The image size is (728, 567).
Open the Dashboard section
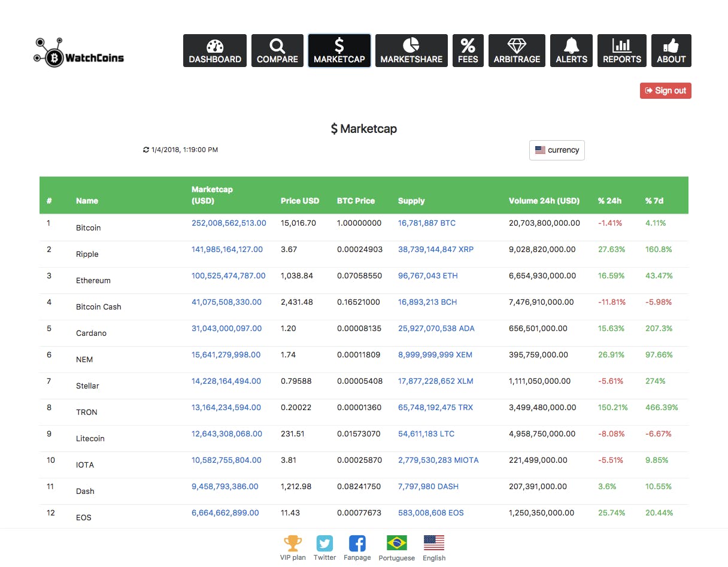215,50
